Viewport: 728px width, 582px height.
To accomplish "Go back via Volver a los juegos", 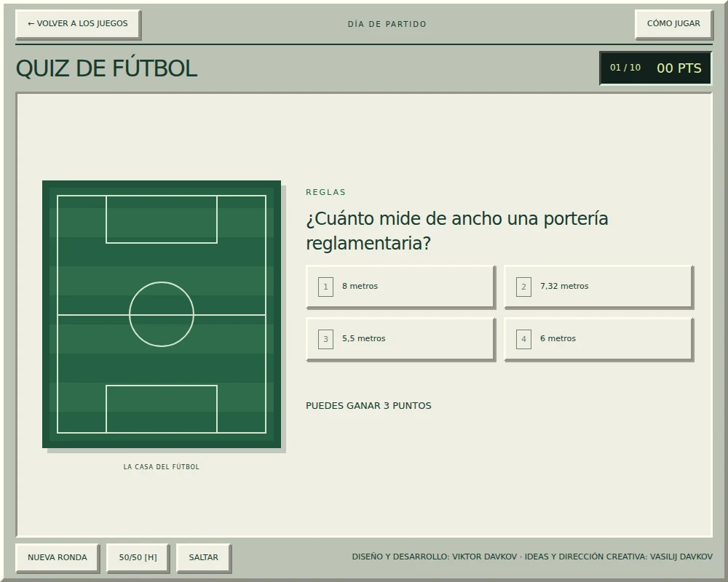I will [78, 24].
